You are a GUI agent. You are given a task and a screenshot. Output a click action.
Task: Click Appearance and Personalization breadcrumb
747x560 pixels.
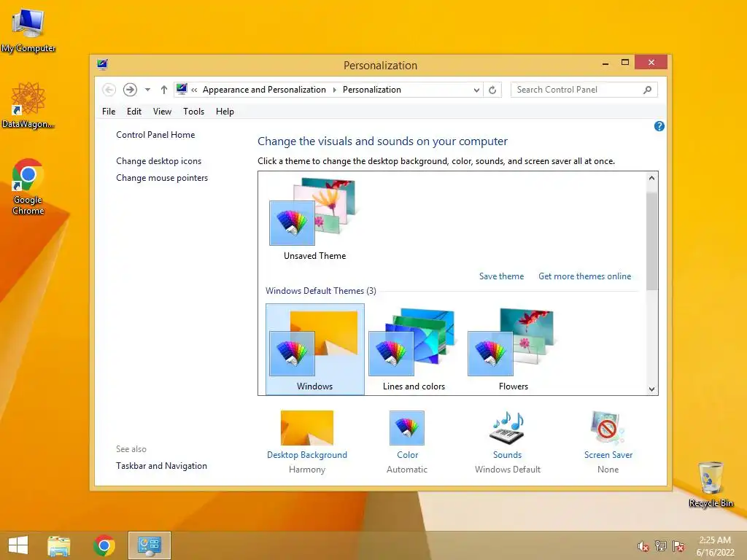264,90
